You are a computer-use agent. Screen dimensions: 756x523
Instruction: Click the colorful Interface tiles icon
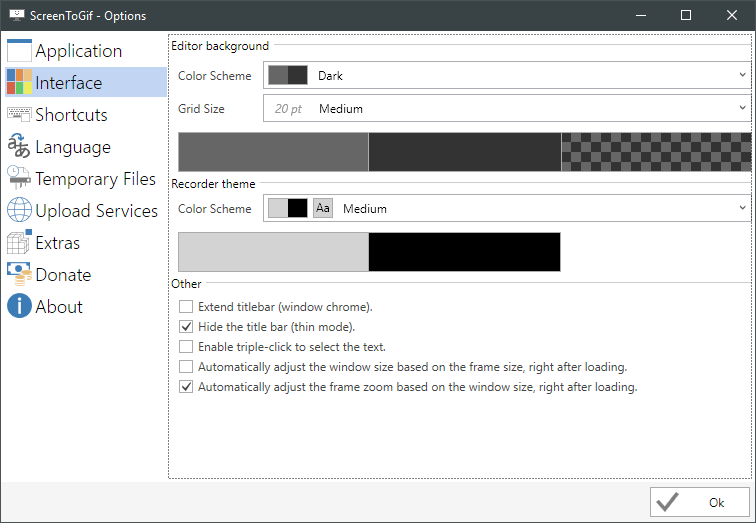coord(19,82)
